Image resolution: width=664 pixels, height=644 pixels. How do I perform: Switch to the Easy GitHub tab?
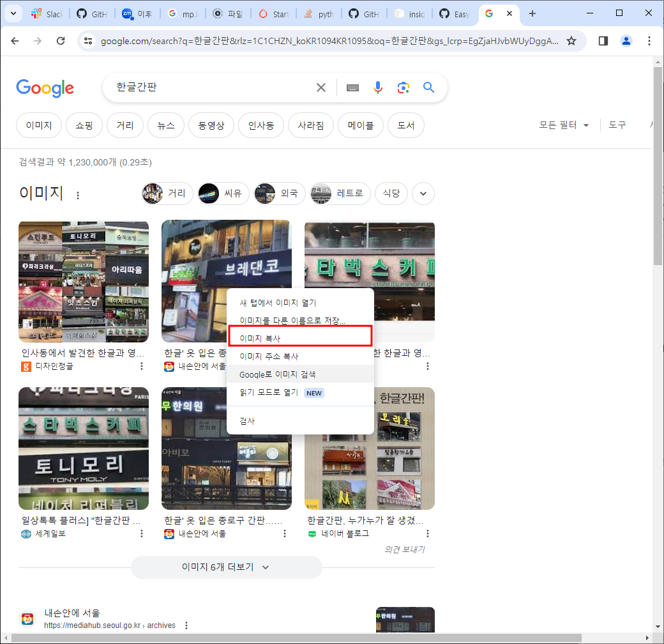coord(455,14)
